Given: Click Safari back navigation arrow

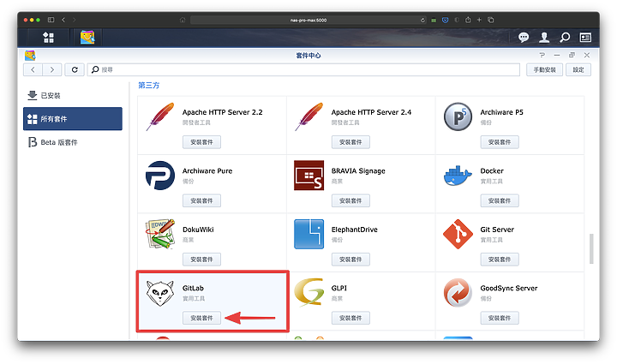Looking at the screenshot, I should [x=63, y=20].
